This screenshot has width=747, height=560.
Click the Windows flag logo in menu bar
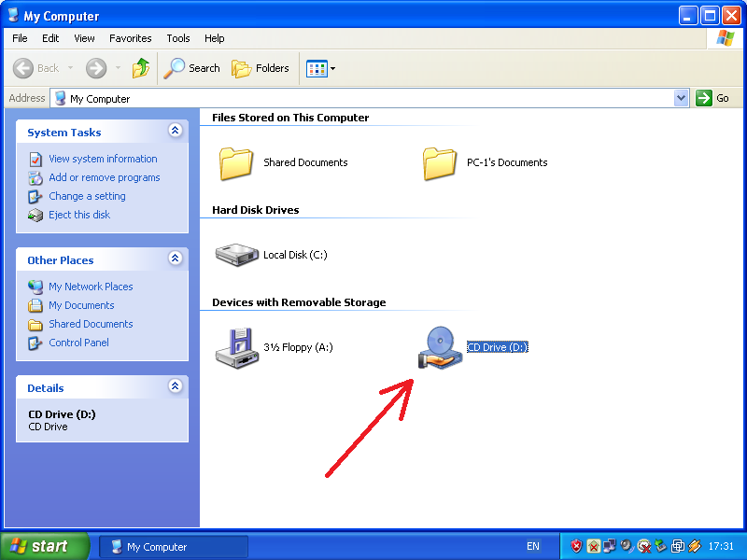click(x=726, y=38)
